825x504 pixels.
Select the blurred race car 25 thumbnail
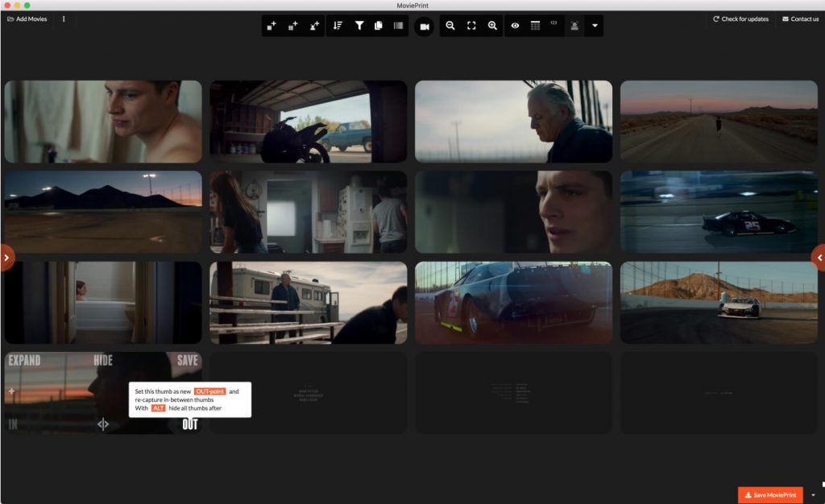click(719, 212)
